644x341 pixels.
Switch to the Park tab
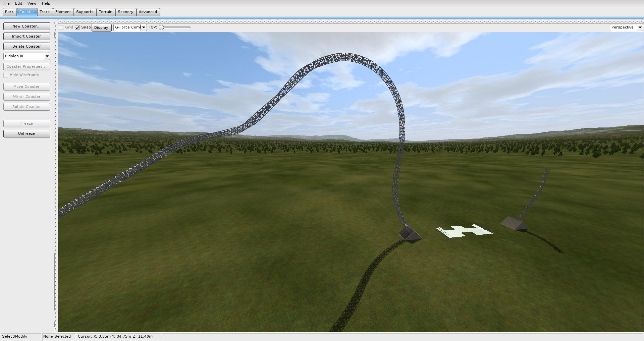(x=9, y=12)
